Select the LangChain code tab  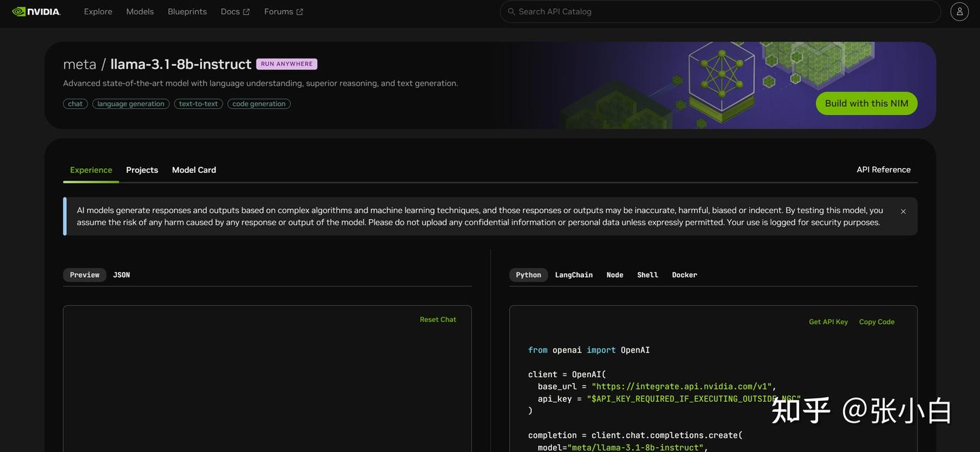[x=574, y=275]
